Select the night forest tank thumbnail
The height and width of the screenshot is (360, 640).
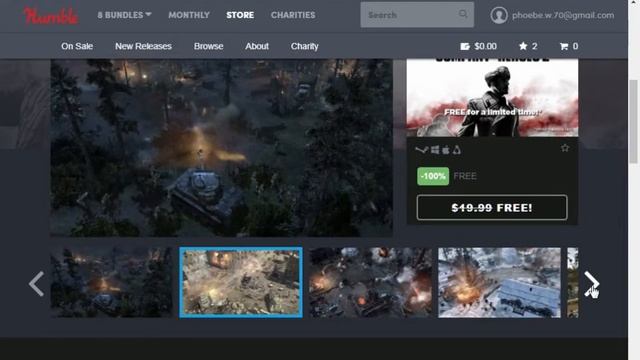click(x=111, y=282)
